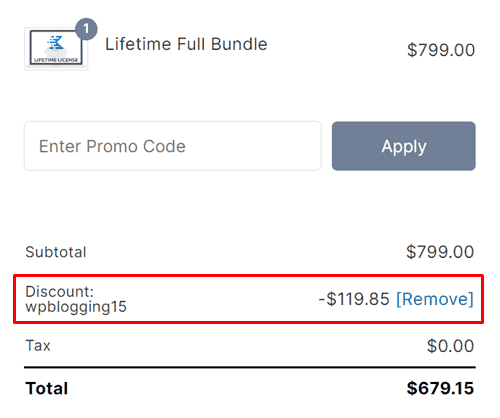Click the -$119.85 discount amount
The width and height of the screenshot is (500, 418).
pyautogui.click(x=354, y=299)
